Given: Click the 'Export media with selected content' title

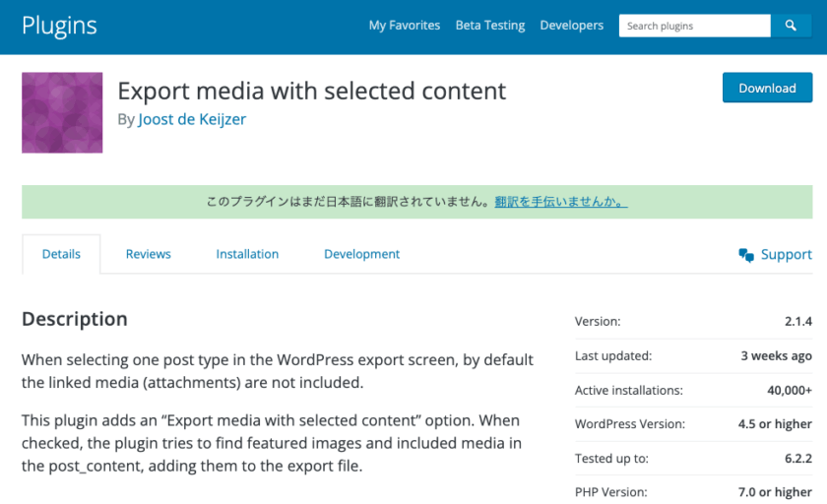Looking at the screenshot, I should click(312, 92).
